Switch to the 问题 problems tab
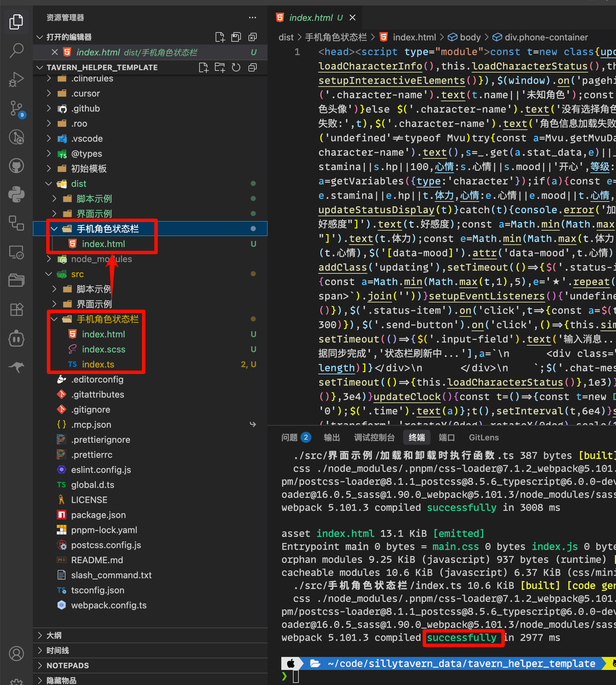616x685 pixels. tap(296, 437)
